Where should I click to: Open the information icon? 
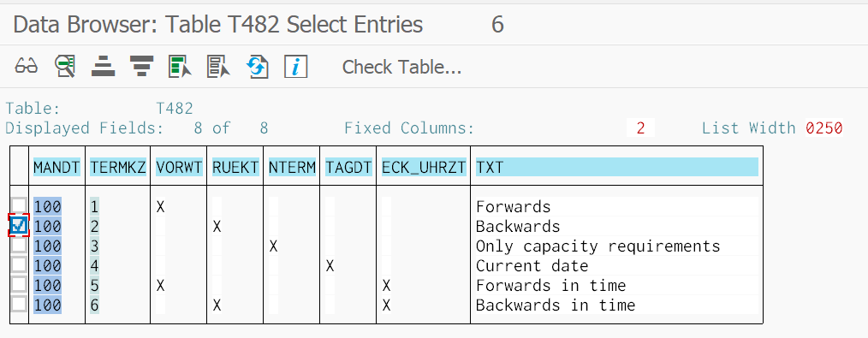pyautogui.click(x=295, y=67)
